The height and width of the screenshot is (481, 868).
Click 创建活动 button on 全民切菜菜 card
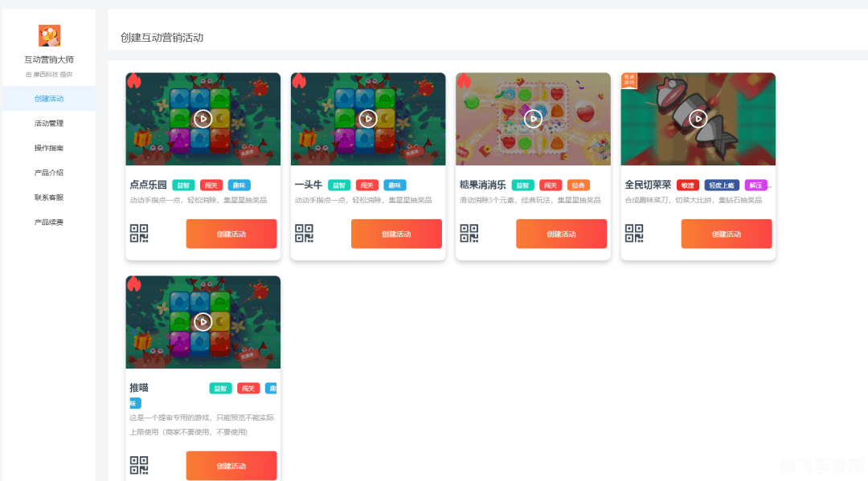tap(727, 234)
